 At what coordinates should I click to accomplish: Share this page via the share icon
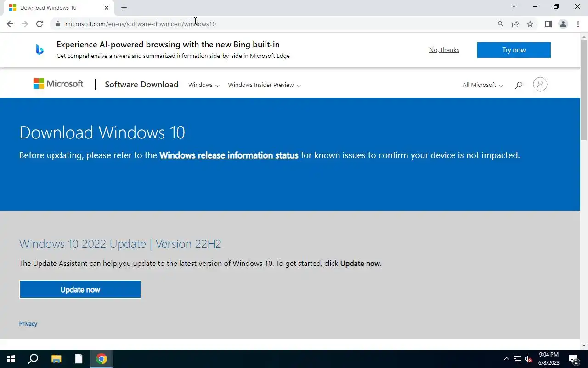point(515,24)
